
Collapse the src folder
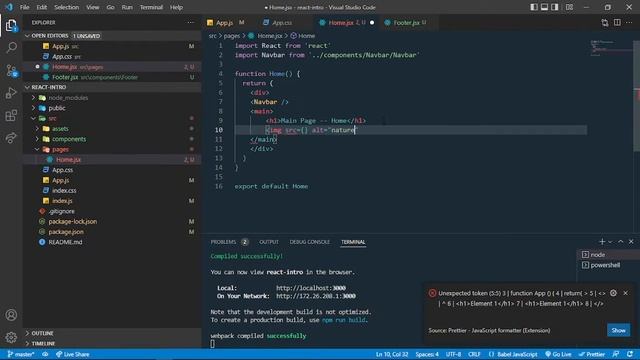pyautogui.click(x=33, y=118)
